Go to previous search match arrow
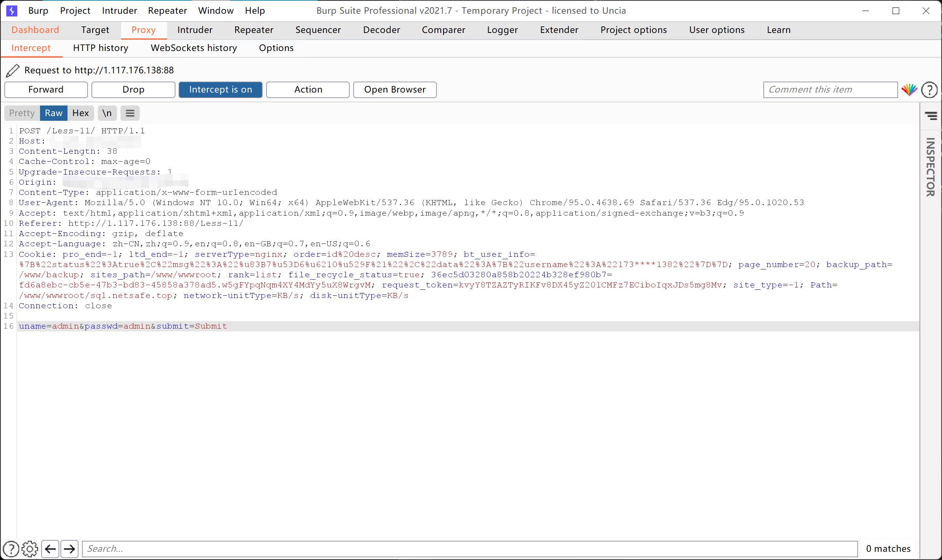Screen dimensions: 942x560 [50, 549]
